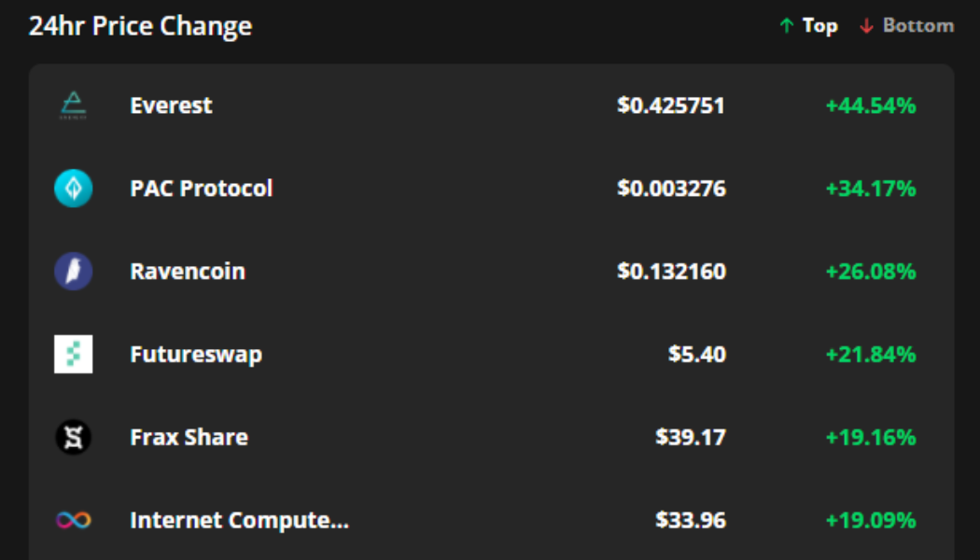Click the PAC Protocol coin icon

coord(73,189)
